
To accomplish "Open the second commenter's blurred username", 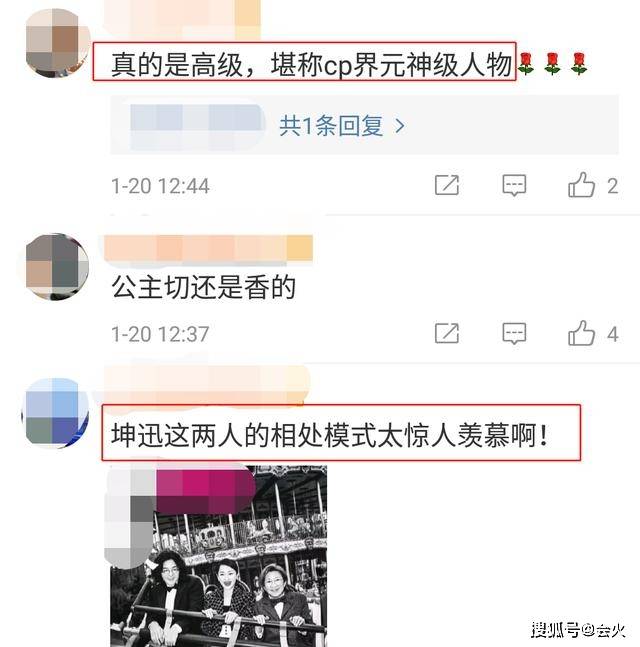I will [x=208, y=249].
